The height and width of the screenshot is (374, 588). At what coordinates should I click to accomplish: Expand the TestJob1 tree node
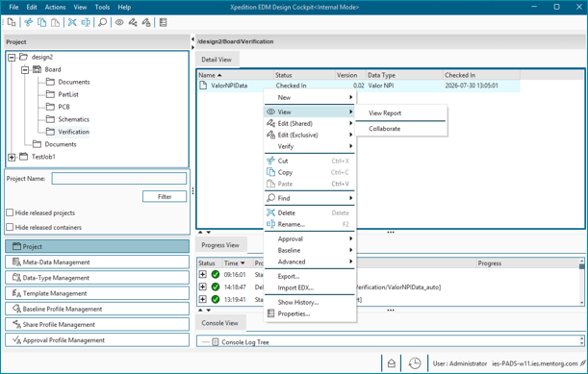[12, 157]
